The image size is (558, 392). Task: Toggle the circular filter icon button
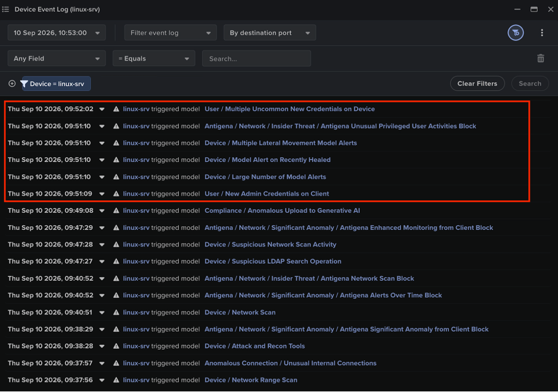tap(515, 33)
